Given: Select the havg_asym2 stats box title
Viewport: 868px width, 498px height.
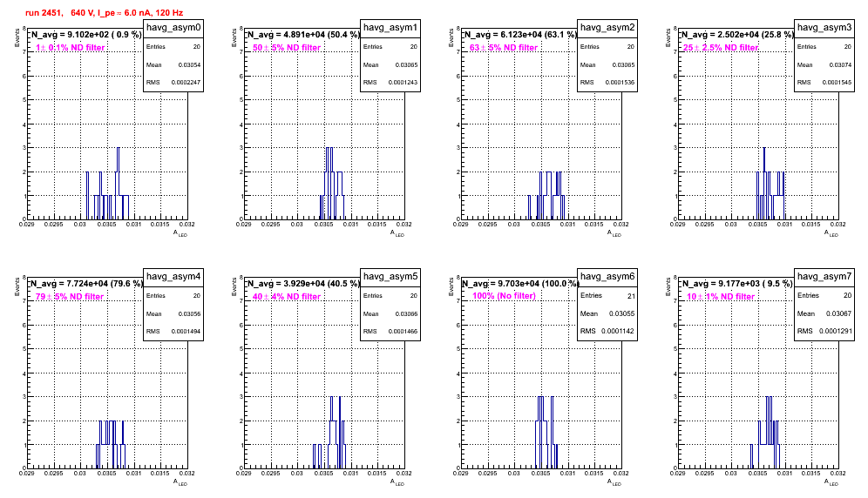Looking at the screenshot, I should click(607, 28).
